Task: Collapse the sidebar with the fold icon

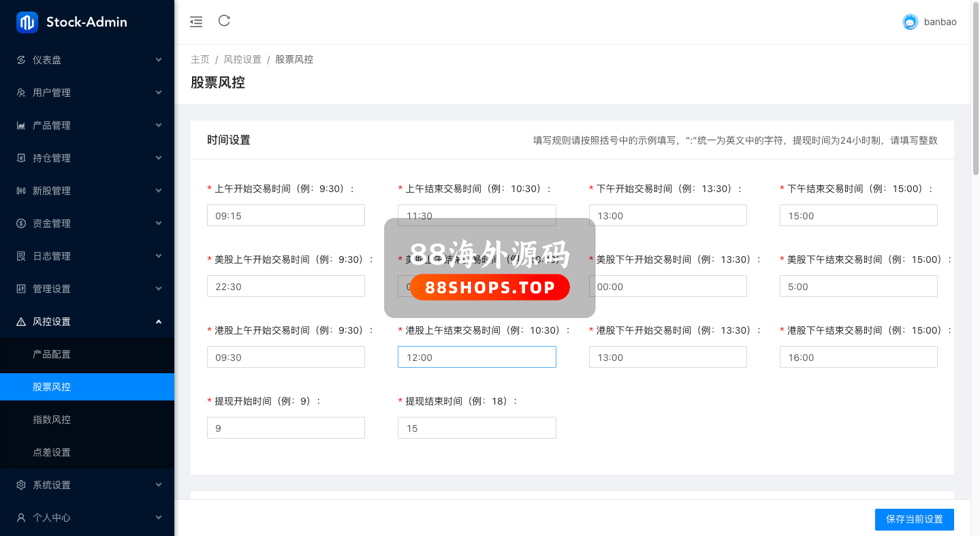Action: [x=196, y=22]
